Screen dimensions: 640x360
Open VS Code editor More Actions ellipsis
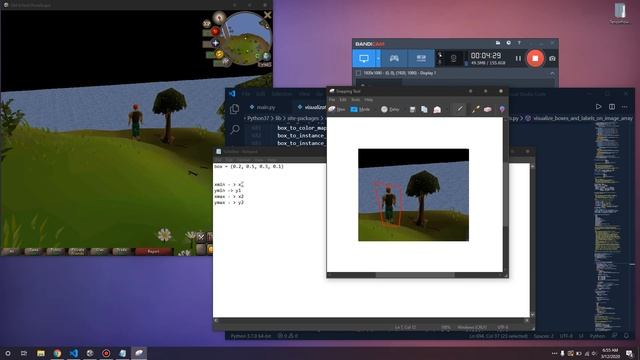click(x=624, y=107)
